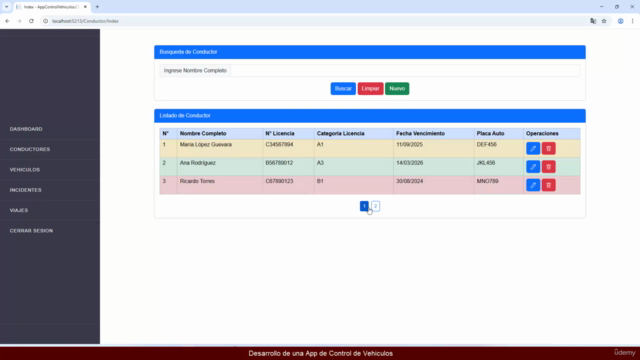Click expiry date 14/03/2026
This screenshot has width=640, height=360.
pyautogui.click(x=409, y=163)
